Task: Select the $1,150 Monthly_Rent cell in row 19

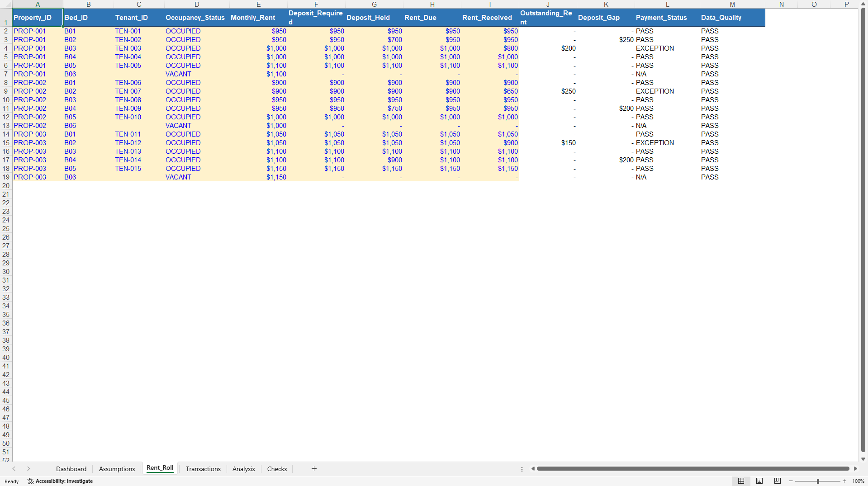Action: (x=258, y=177)
